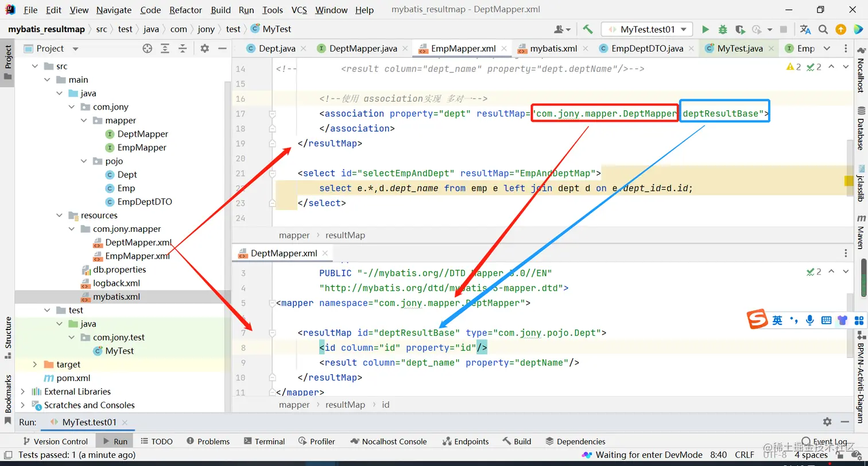Run MyTest.test01 with green play icon

(x=706, y=29)
